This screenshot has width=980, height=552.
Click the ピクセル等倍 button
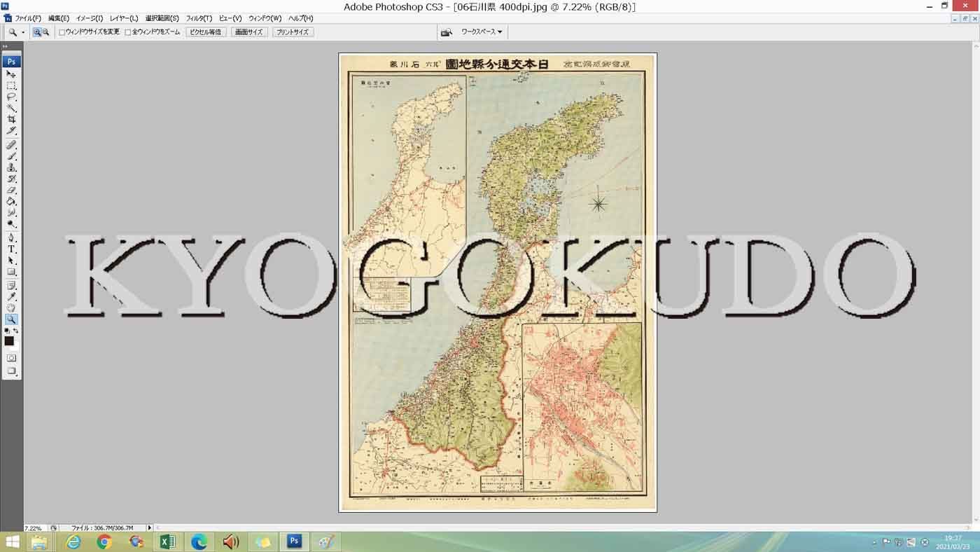pos(206,32)
